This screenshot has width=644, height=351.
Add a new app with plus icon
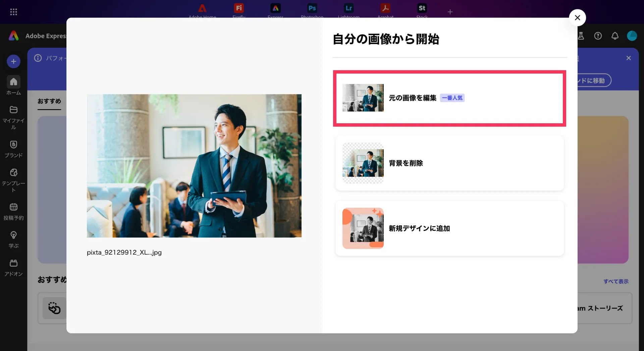pyautogui.click(x=450, y=12)
